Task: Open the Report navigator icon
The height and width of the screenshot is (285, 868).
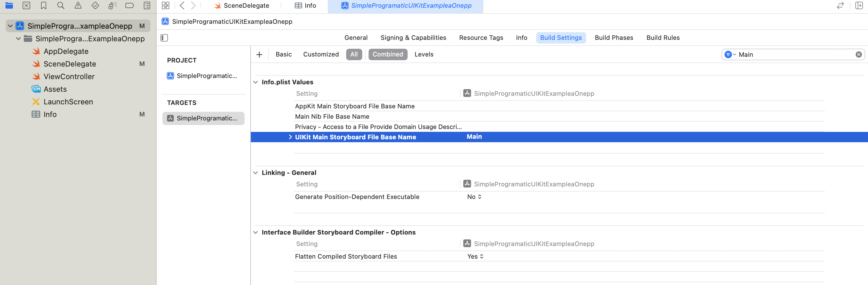Action: [147, 5]
